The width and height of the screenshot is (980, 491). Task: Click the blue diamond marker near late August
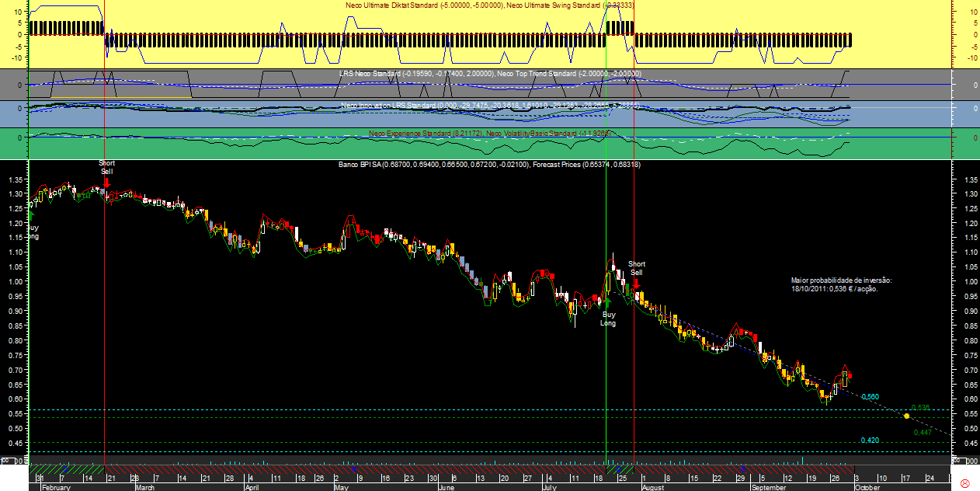743,469
